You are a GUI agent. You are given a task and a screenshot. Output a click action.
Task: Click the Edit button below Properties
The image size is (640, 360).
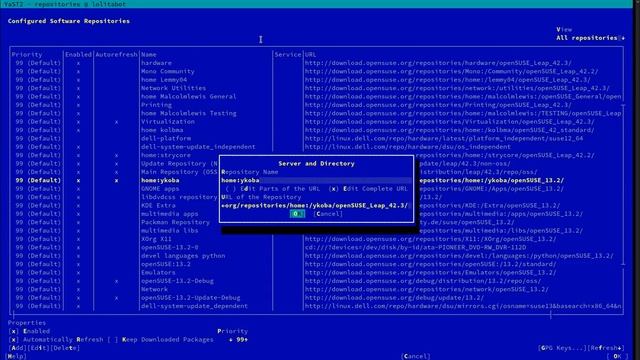[38, 348]
